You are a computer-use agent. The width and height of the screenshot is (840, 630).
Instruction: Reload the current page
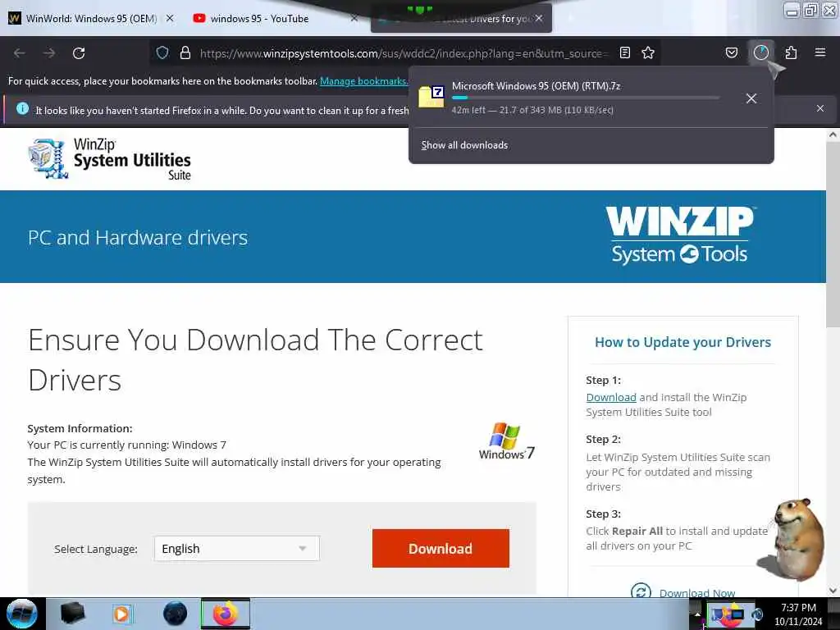79,53
